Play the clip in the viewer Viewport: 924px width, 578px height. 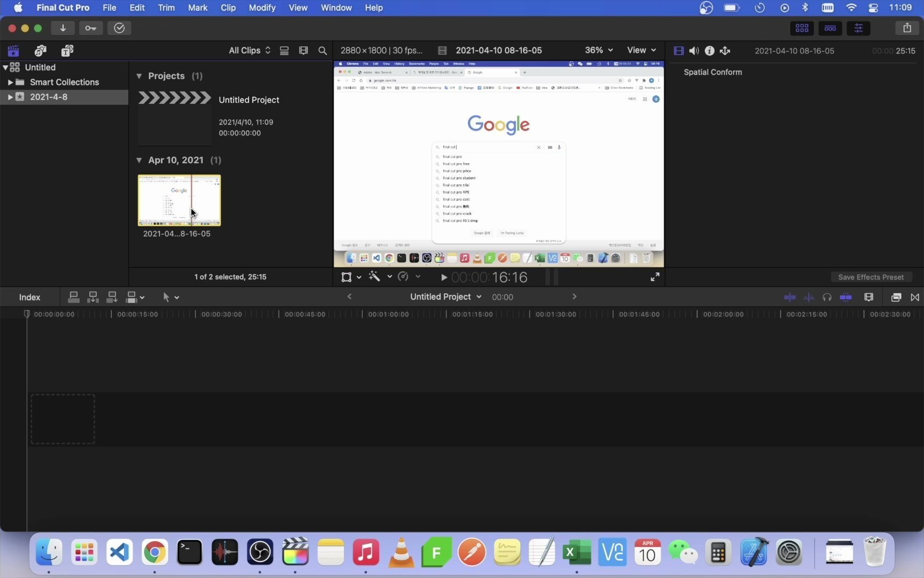pos(444,277)
